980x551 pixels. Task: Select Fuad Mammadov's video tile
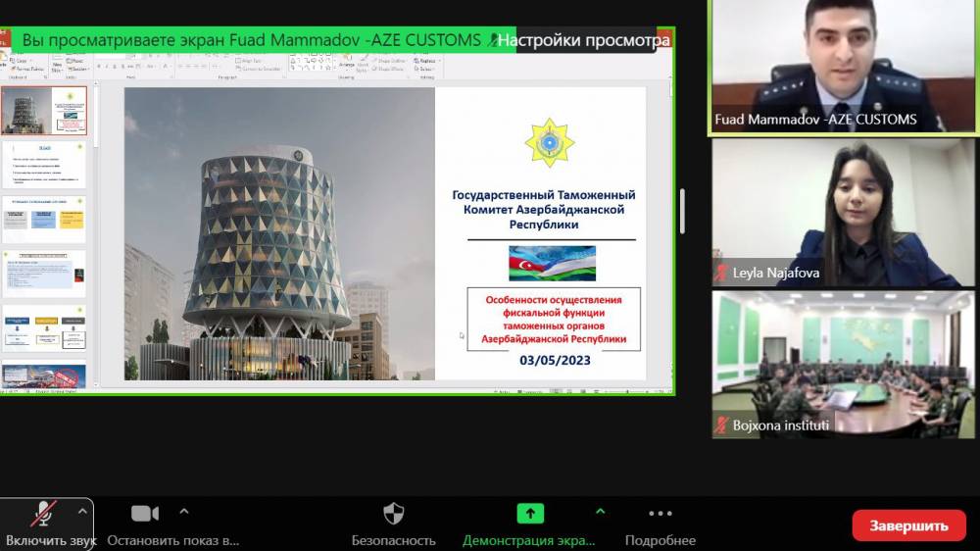pyautogui.click(x=843, y=66)
